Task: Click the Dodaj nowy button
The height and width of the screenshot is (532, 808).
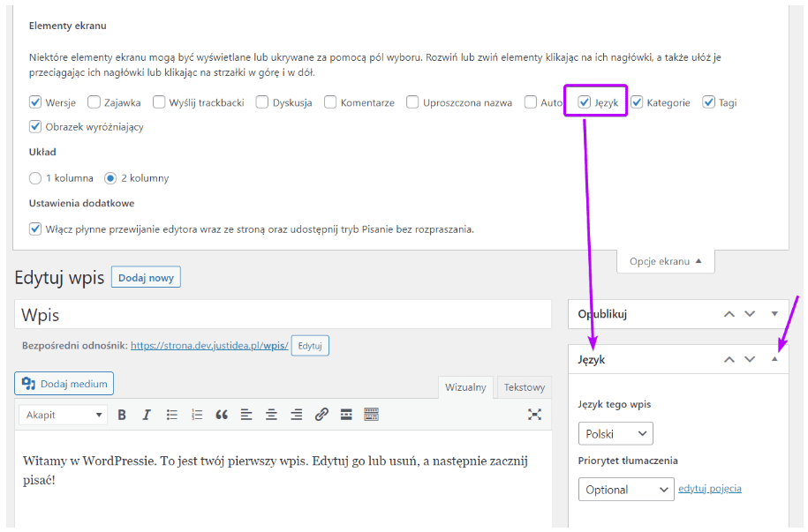Action: 146,278
